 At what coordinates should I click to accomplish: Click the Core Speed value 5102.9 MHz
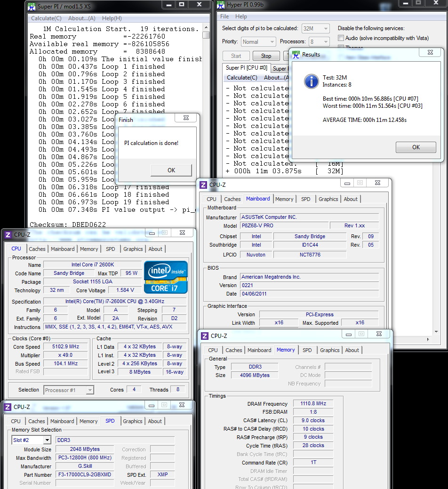66,346
